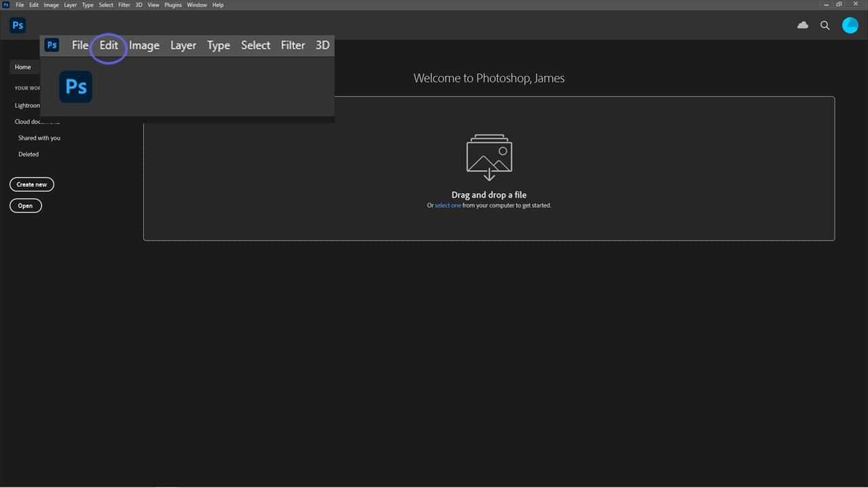Go to Lightroom in the sidebar

(x=28, y=105)
